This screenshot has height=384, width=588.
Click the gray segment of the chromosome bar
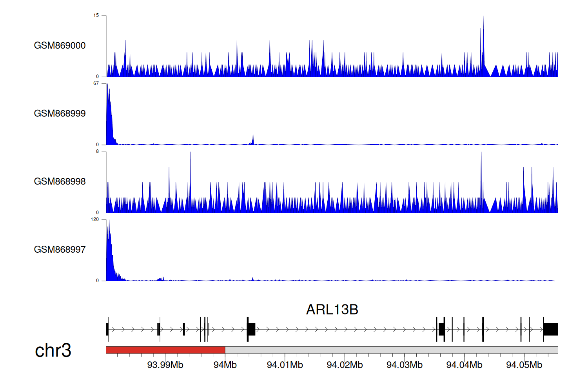click(391, 350)
